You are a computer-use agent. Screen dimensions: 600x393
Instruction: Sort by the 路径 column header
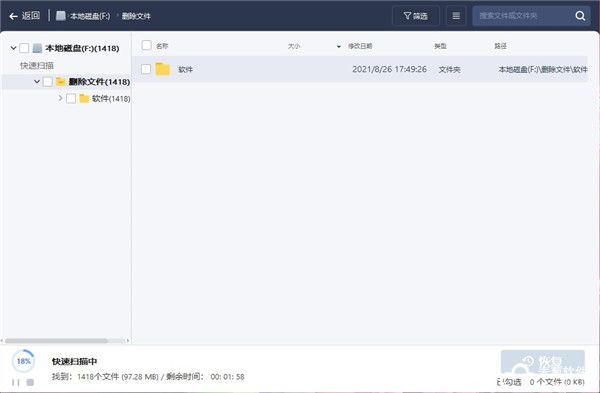tap(501, 46)
